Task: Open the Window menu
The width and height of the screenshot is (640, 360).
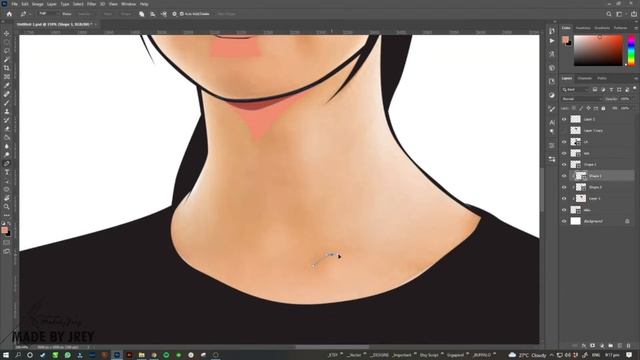Action: tap(129, 4)
